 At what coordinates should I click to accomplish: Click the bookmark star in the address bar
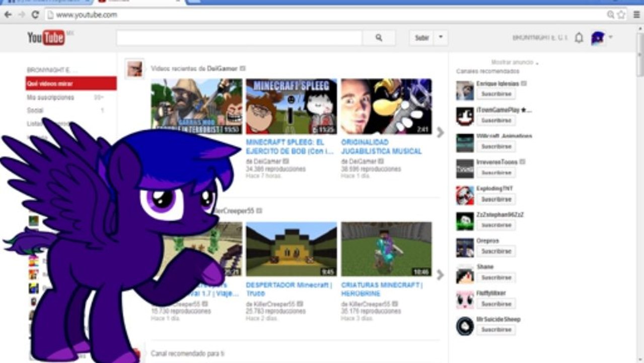click(x=621, y=15)
